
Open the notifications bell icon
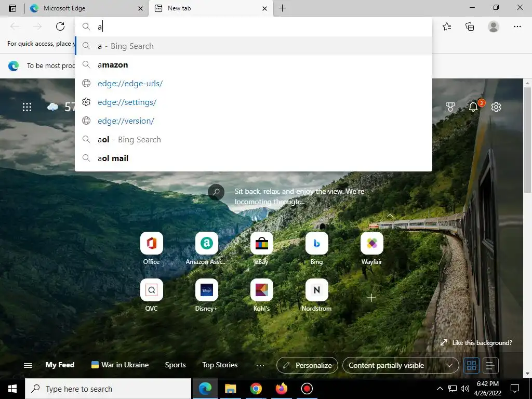click(473, 107)
